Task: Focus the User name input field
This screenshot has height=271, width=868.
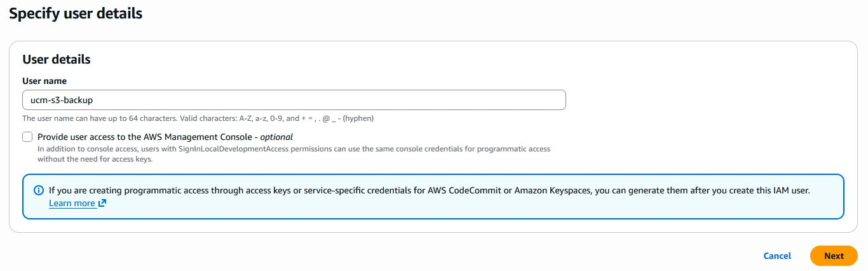Action: [x=294, y=100]
